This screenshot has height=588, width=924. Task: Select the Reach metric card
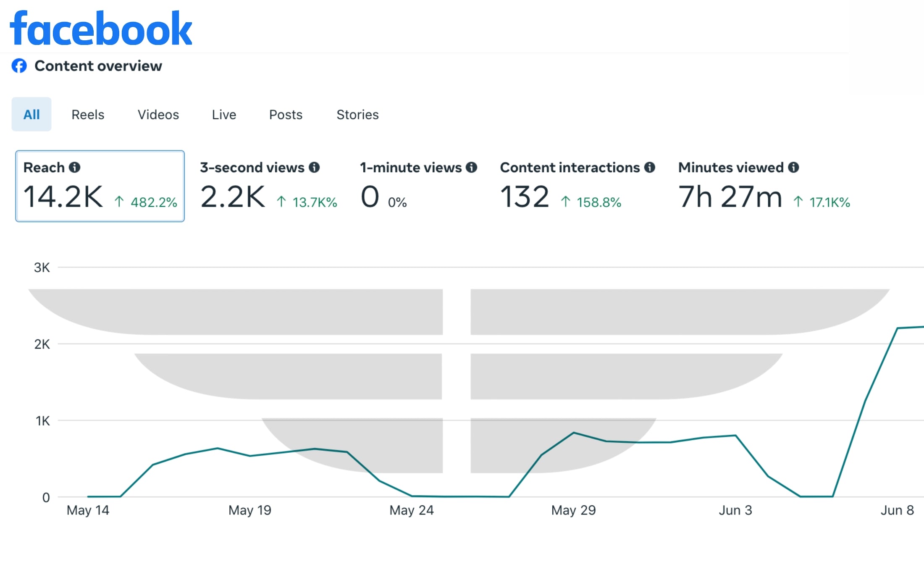coord(100,186)
